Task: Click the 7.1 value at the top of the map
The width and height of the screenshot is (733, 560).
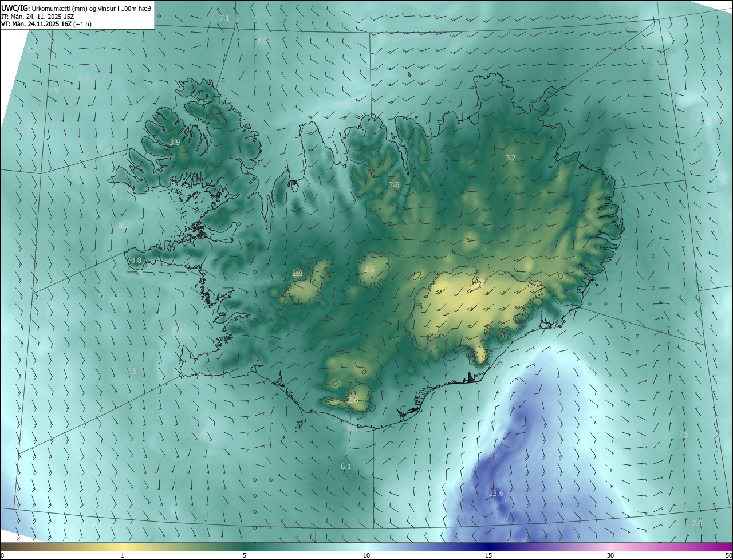Action: 224,18
